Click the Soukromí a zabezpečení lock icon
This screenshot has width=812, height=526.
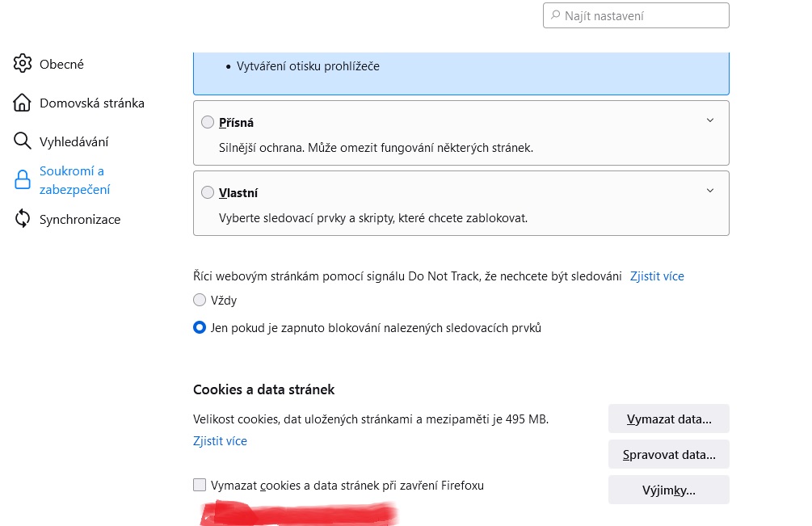[23, 180]
